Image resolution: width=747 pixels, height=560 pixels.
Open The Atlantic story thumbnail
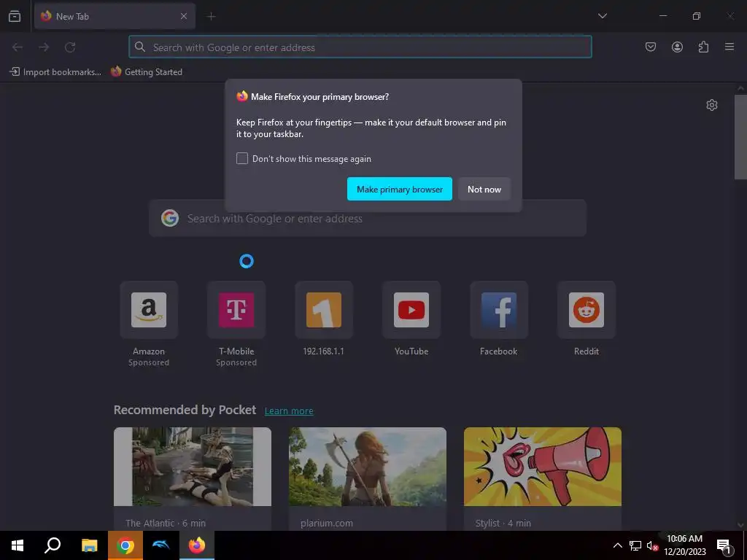(x=193, y=467)
